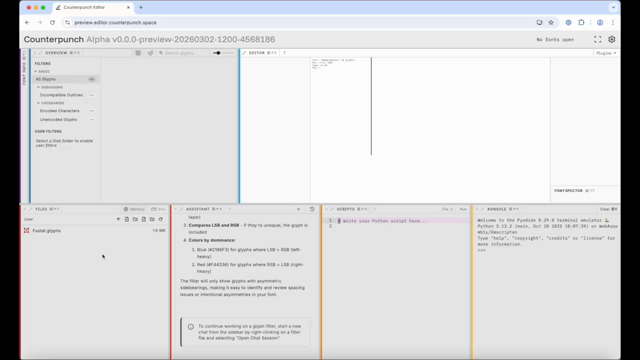Image resolution: width=640 pixels, height=360 pixels.
Task: Select the All Glyphs filter
Action: pos(65,79)
